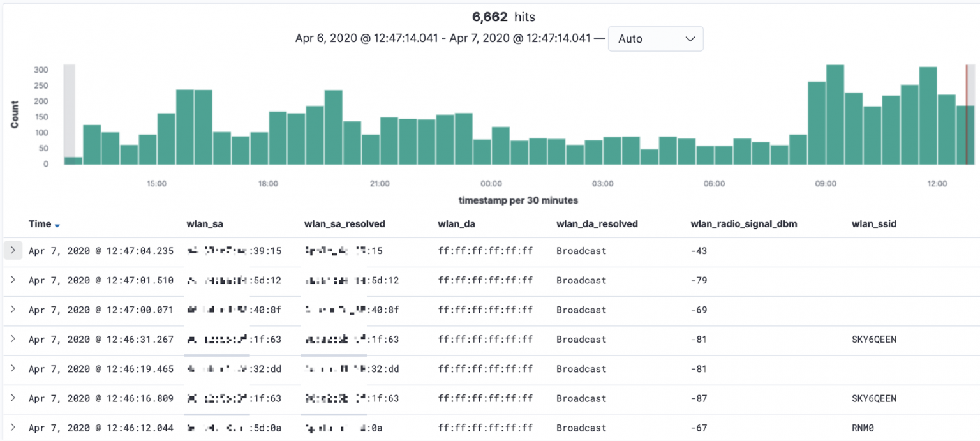Viewport: 980px width, 441px height.
Task: Click the red marker at the chart's right edge
Action: point(967,115)
